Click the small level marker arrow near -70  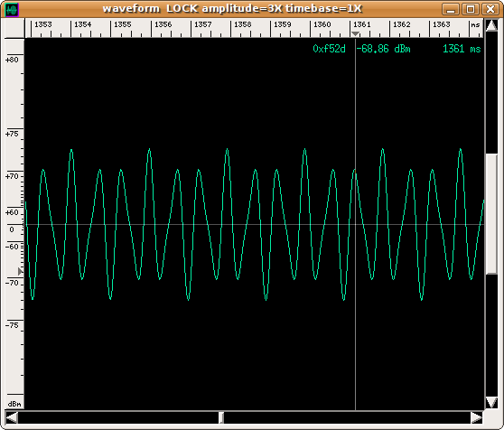tap(20, 272)
